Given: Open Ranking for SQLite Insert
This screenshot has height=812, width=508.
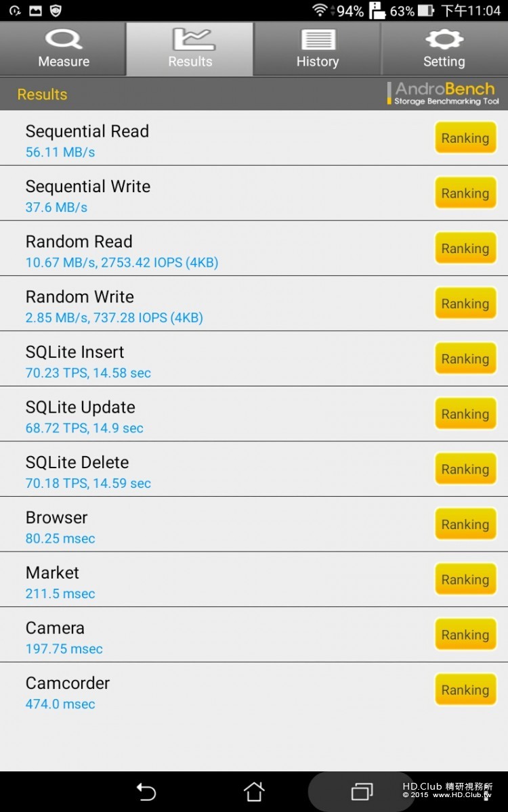Looking at the screenshot, I should [465, 359].
